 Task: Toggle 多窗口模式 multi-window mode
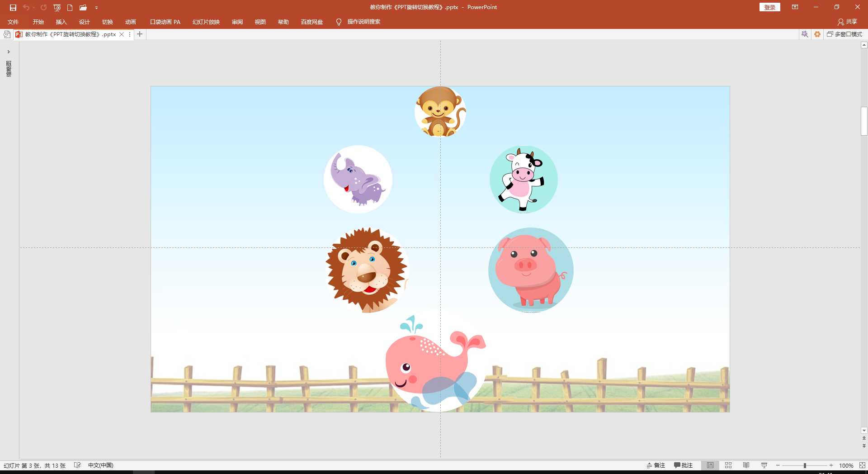pos(844,34)
